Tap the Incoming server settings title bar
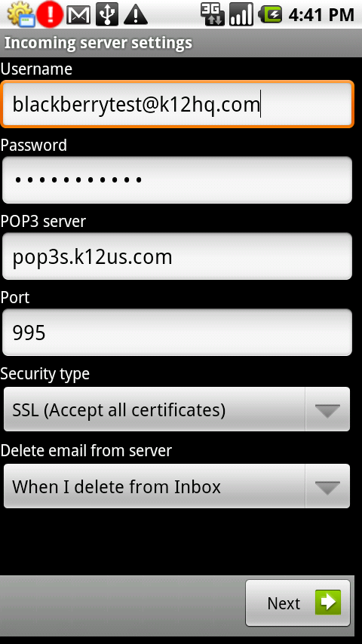The image size is (362, 644). click(x=181, y=43)
